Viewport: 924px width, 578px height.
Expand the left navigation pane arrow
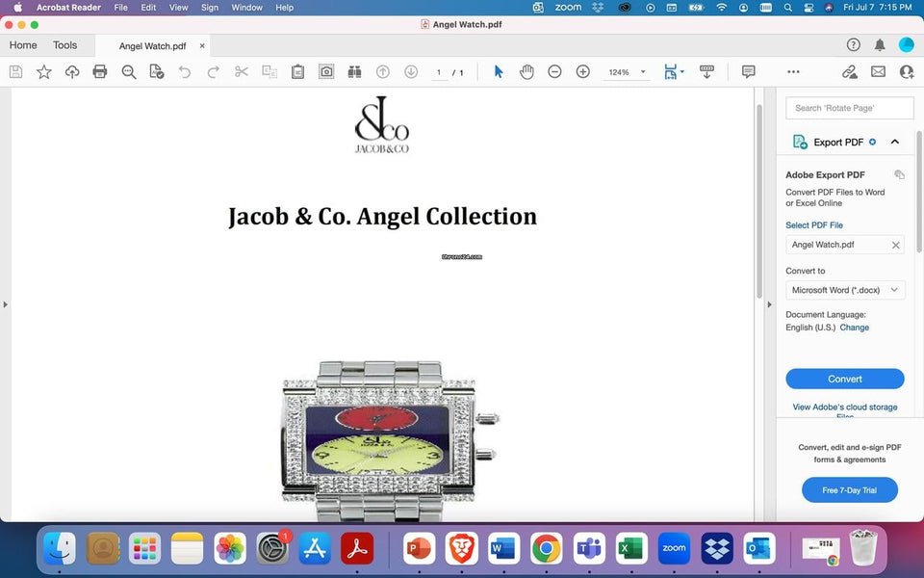[x=6, y=304]
